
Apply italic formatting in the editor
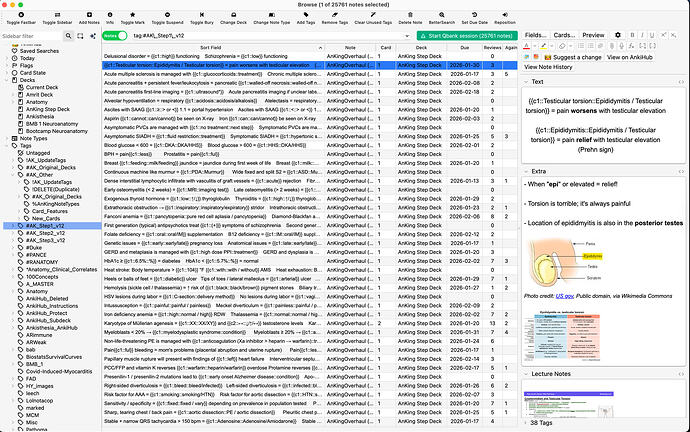pos(642,35)
